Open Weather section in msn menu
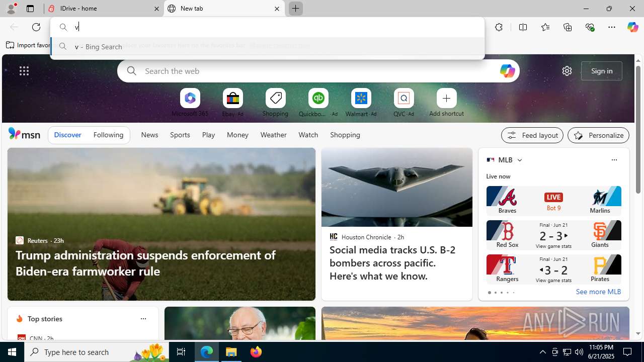This screenshot has height=362, width=644. [273, 135]
